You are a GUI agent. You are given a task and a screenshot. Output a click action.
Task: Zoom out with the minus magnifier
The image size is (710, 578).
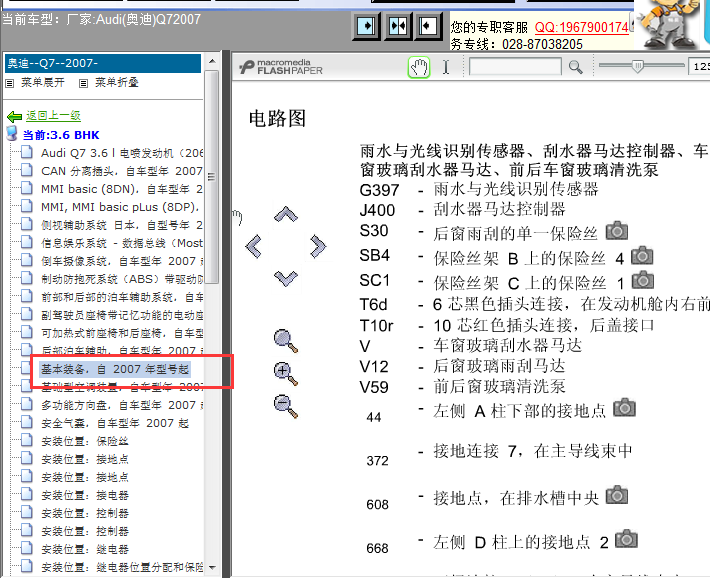click(x=286, y=406)
